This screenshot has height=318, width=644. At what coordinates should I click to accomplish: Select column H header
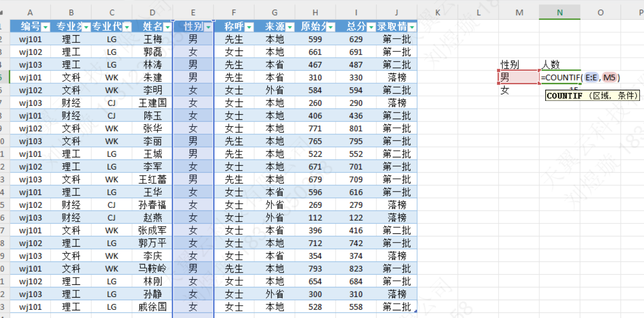coord(315,12)
